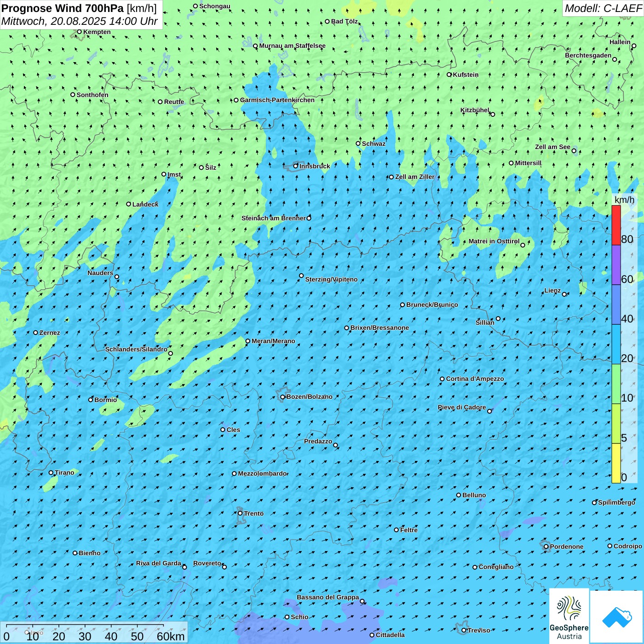644x644 pixels.
Task: Click the 'Pieve di Cadore' label
Action: (x=462, y=407)
